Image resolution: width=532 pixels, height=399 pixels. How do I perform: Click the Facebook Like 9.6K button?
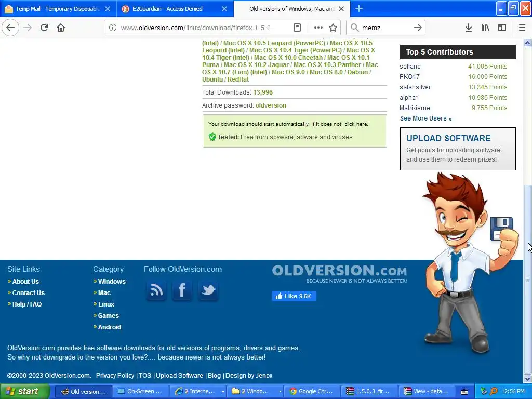(294, 296)
